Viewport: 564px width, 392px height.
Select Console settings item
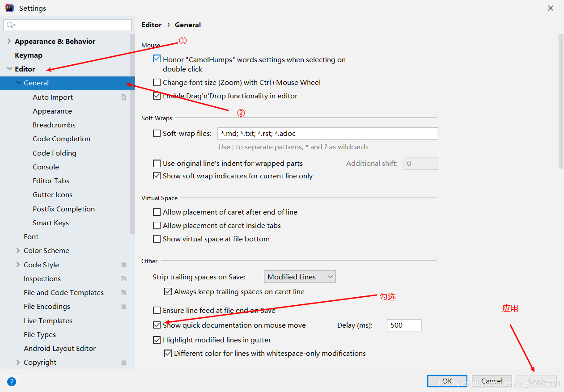click(46, 167)
